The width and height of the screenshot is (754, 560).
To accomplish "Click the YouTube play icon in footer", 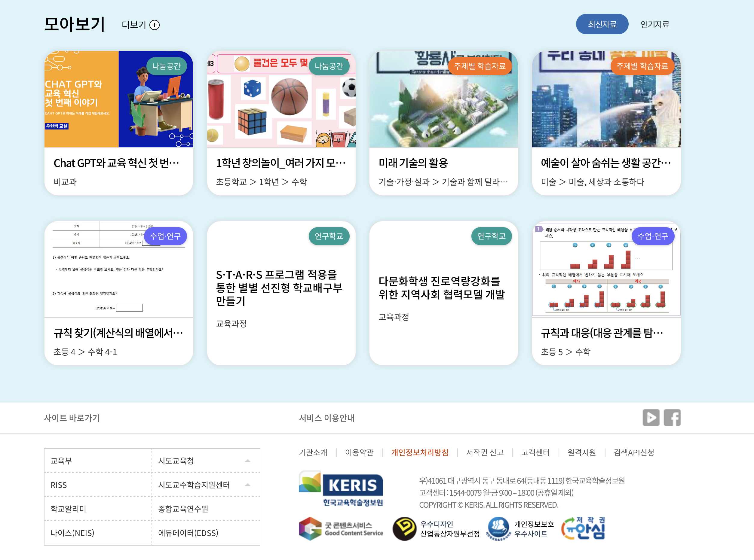I will (x=651, y=417).
